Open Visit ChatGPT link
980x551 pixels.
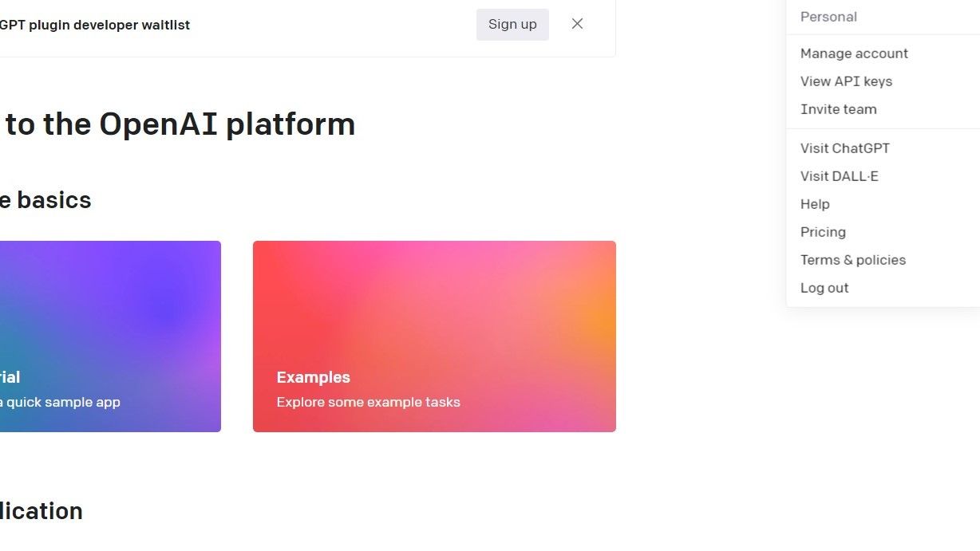tap(845, 148)
